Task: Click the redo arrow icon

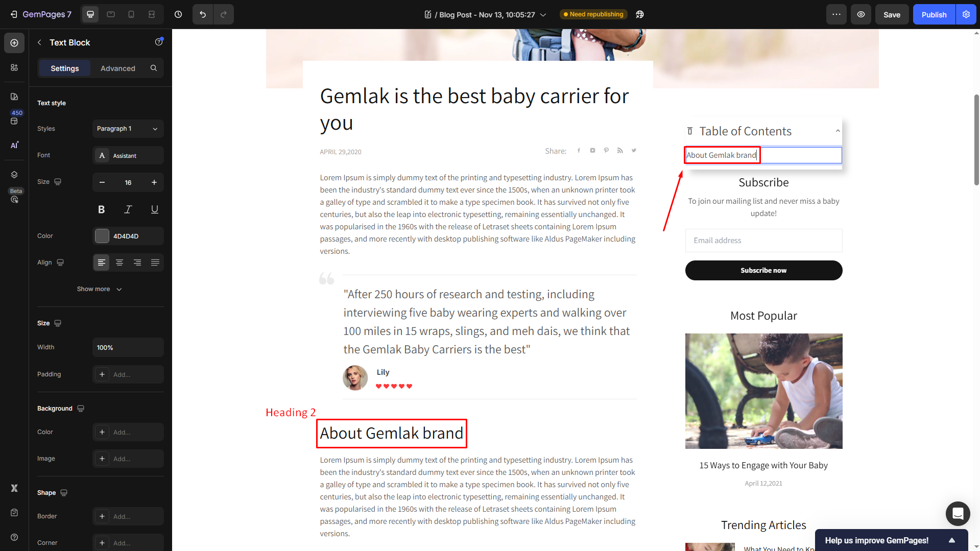Action: [x=224, y=14]
